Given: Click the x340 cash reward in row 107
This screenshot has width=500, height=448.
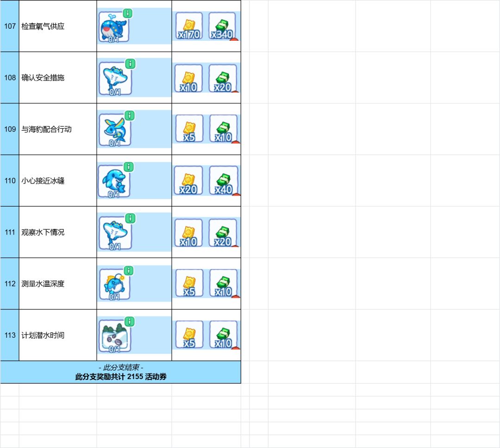Looking at the screenshot, I should (x=222, y=26).
